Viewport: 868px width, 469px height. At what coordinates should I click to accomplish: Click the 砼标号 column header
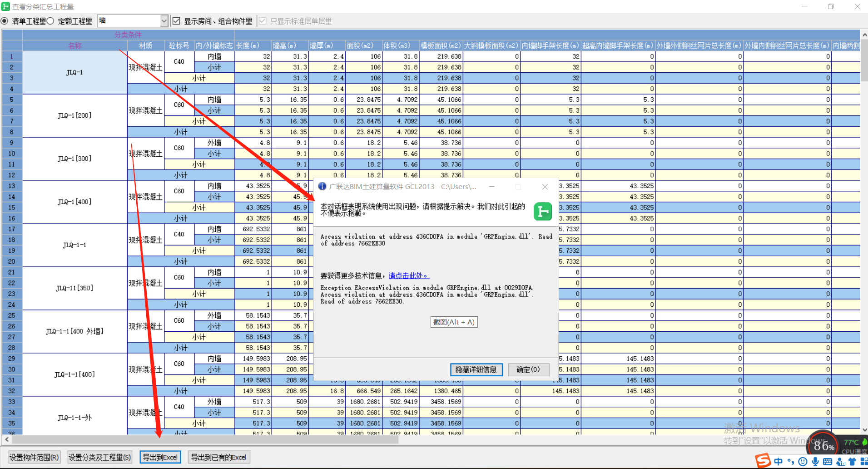pos(179,45)
